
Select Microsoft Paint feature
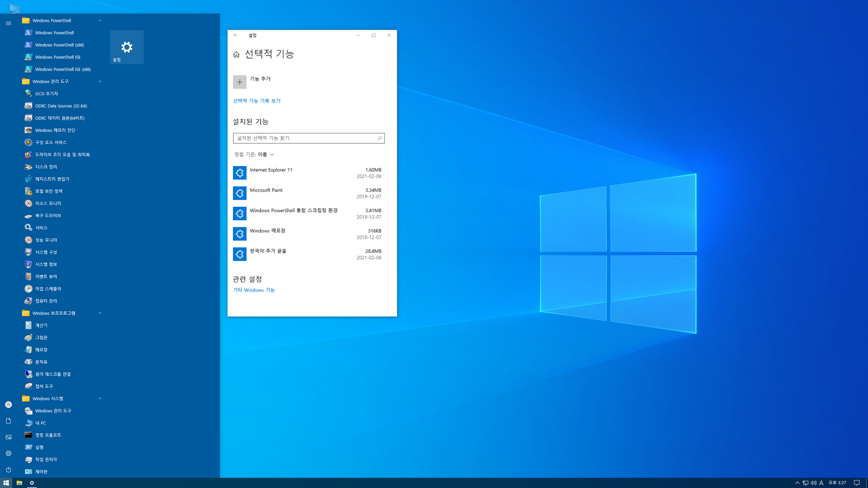[309, 193]
